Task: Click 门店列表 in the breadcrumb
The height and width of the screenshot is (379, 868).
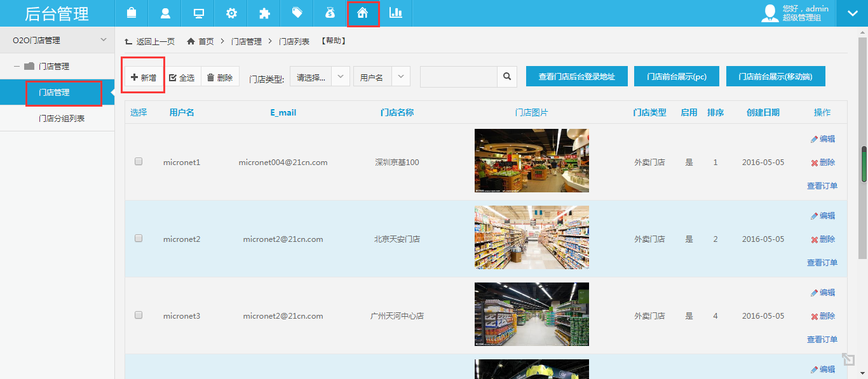Action: point(294,41)
